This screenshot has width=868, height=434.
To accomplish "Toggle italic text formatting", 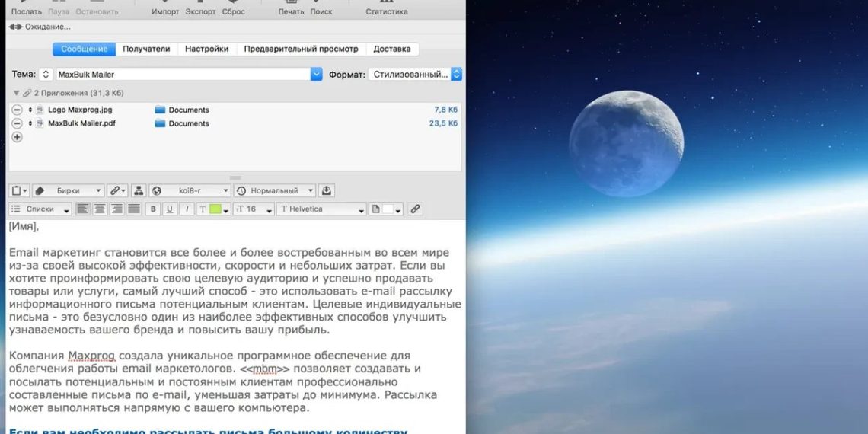I will pos(186,209).
